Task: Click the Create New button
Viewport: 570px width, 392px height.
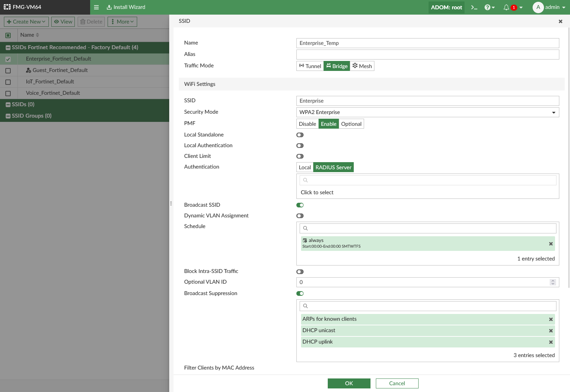Action: coord(26,22)
